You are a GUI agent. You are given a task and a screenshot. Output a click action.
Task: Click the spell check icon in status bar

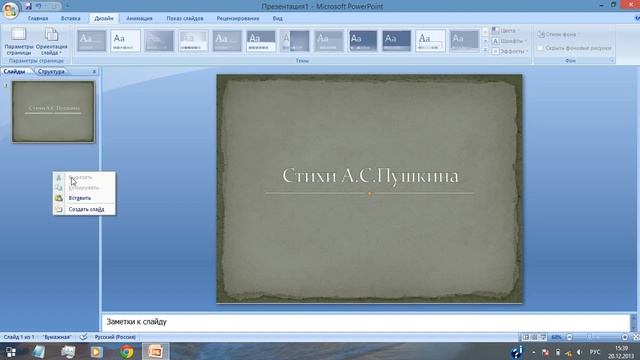click(x=83, y=337)
